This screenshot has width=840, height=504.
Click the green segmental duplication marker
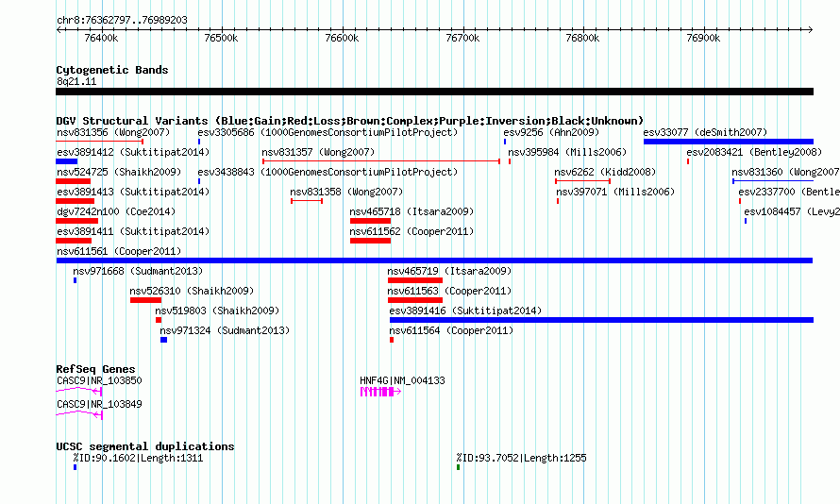tap(458, 467)
